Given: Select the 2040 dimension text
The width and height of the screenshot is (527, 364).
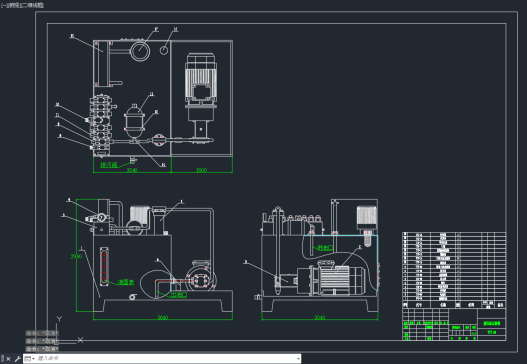Looking at the screenshot, I should tap(132, 170).
